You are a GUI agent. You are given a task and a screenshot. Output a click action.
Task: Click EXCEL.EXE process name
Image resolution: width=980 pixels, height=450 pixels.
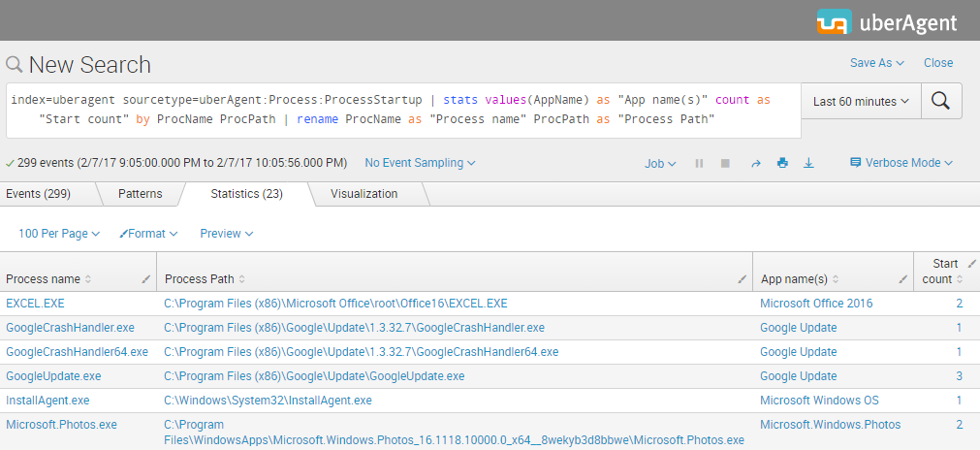[x=35, y=304]
